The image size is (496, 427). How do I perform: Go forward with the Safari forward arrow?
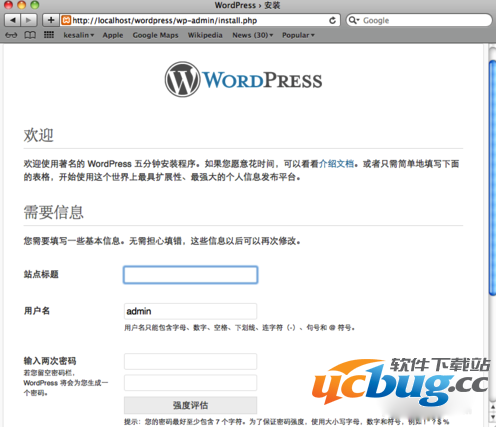pos(29,20)
